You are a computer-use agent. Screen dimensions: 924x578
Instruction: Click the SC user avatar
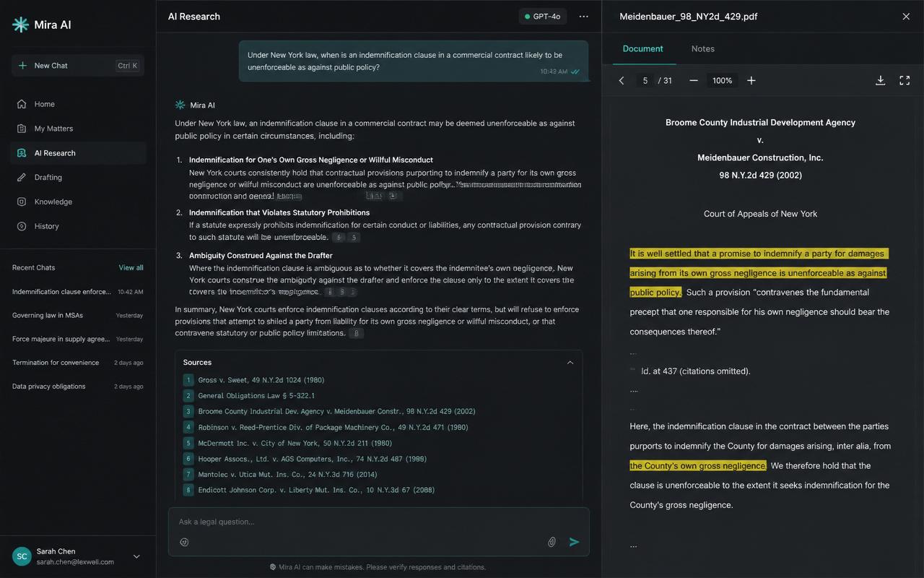(x=22, y=556)
